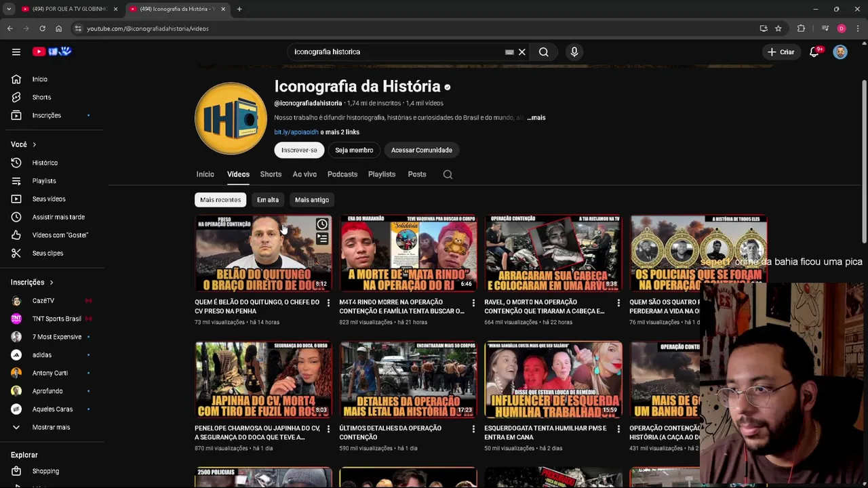
Task: Open the bit.ly/apoiaoidh link
Action: point(296,132)
